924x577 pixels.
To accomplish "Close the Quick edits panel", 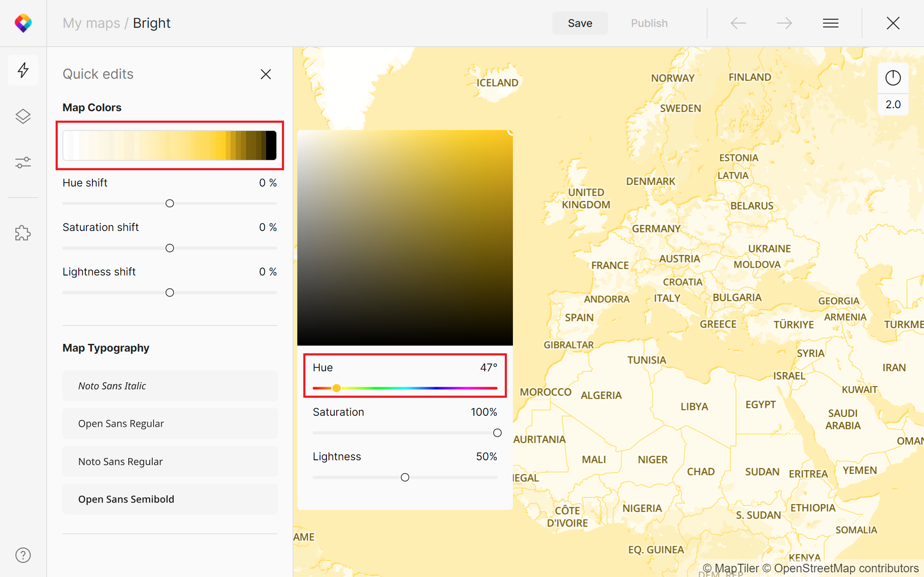I will point(266,74).
